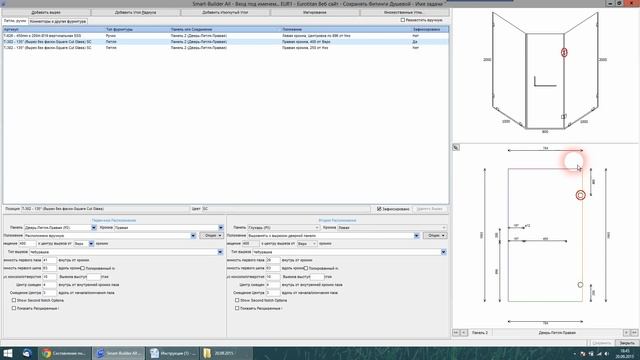Open Outlook icon on taskbar
The width and height of the screenshot is (640, 360).
27,353
